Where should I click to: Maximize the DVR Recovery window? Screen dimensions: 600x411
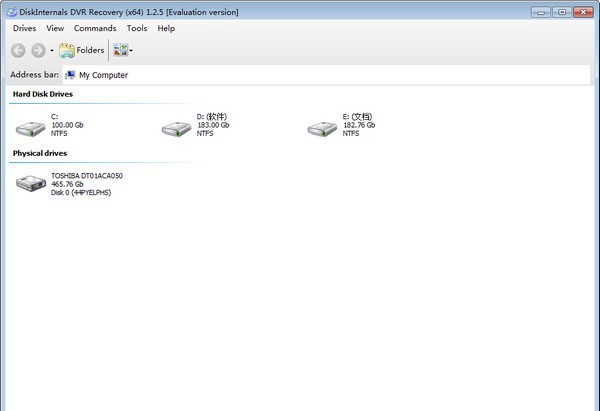pos(562,12)
